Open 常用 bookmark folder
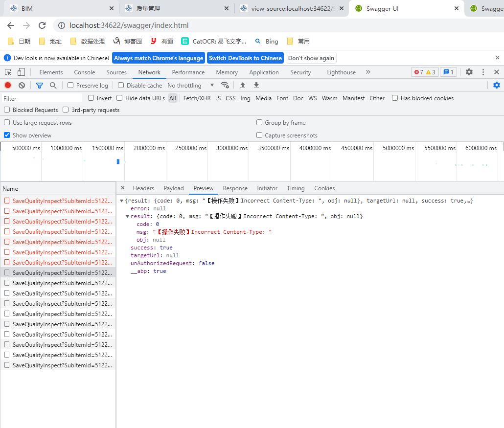Screen dimensions: 504x428 click(x=298, y=41)
